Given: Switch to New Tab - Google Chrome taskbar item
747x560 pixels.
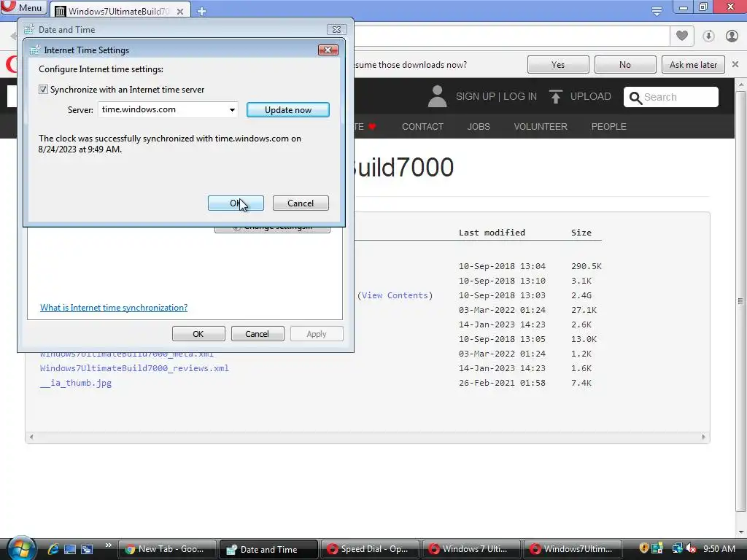Looking at the screenshot, I should click(x=167, y=549).
